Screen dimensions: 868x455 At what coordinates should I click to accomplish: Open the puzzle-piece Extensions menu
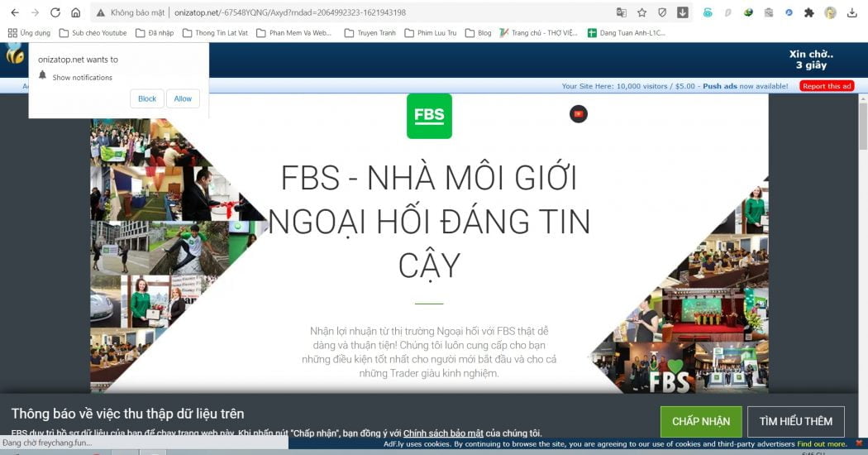(x=809, y=12)
